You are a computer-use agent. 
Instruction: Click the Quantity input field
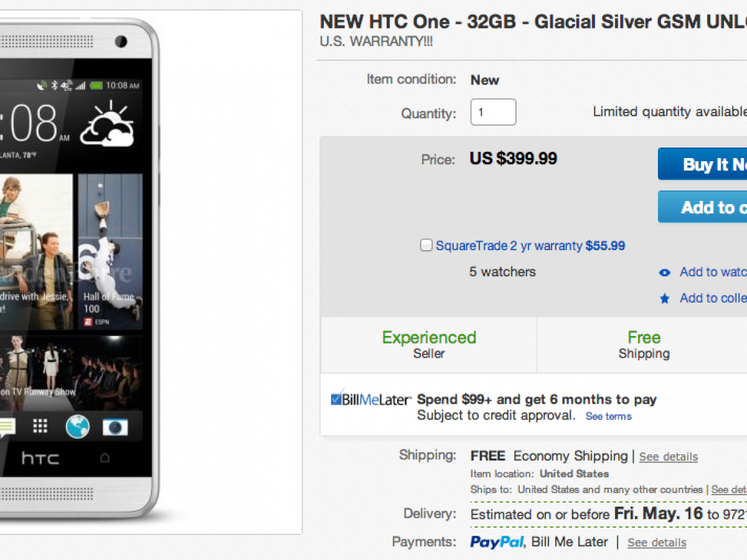coord(493,113)
